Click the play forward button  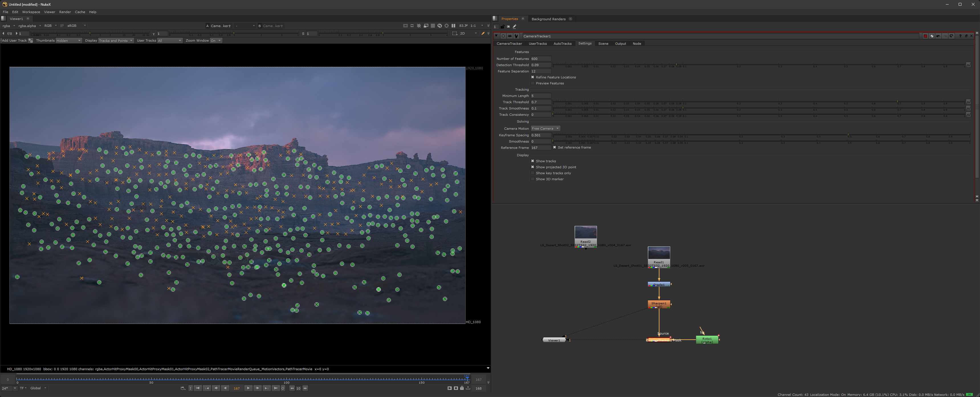(248, 389)
